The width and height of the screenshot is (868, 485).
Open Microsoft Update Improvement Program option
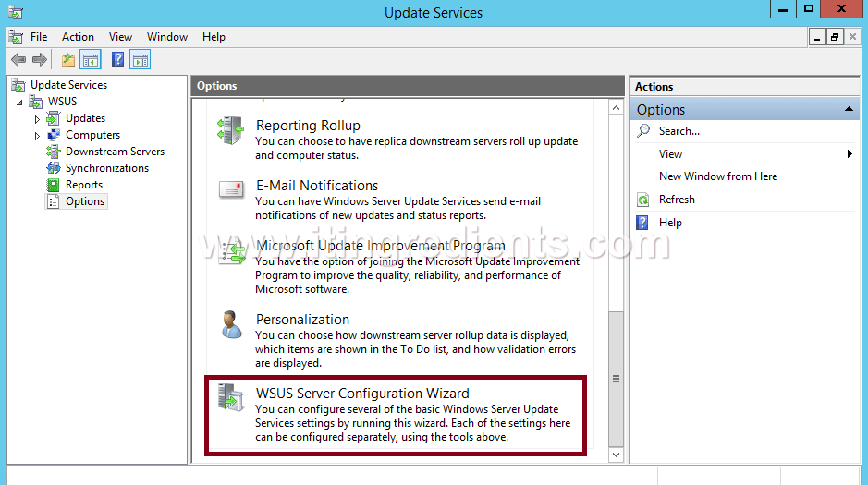pos(380,246)
